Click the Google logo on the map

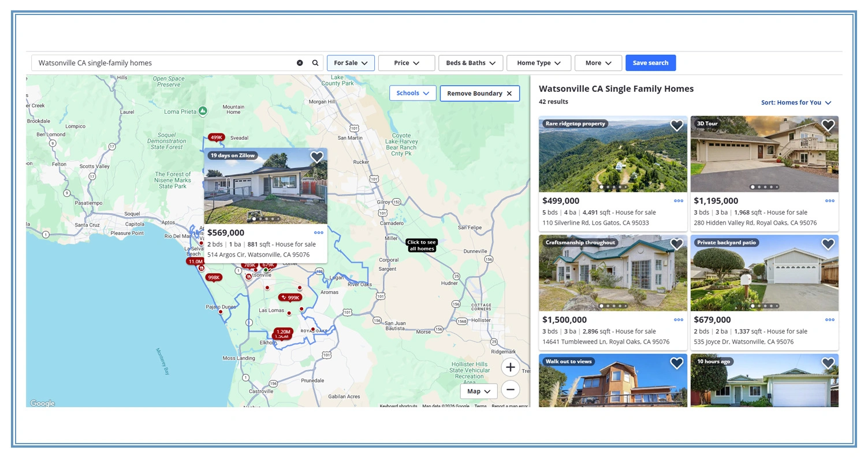[x=42, y=403]
